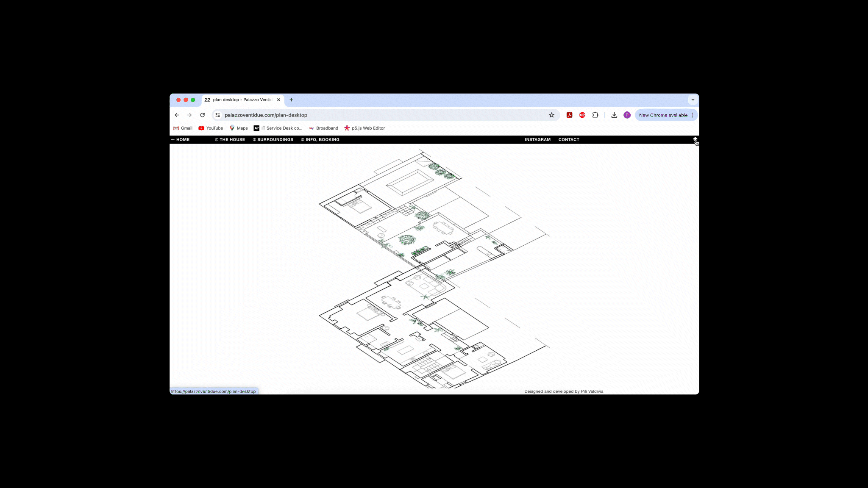Open the Instagram link

[x=537, y=139]
